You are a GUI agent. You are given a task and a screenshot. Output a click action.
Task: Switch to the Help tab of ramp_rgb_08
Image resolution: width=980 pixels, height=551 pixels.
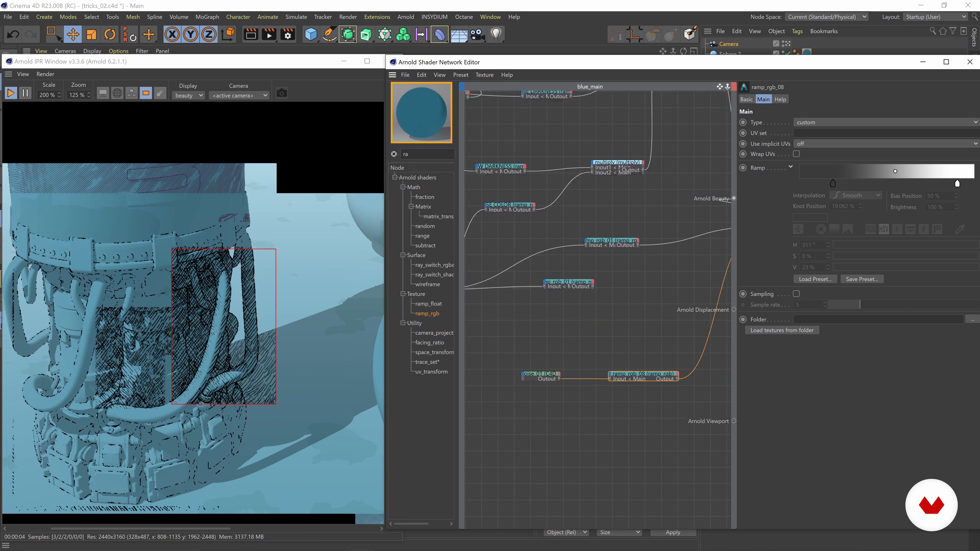click(780, 99)
